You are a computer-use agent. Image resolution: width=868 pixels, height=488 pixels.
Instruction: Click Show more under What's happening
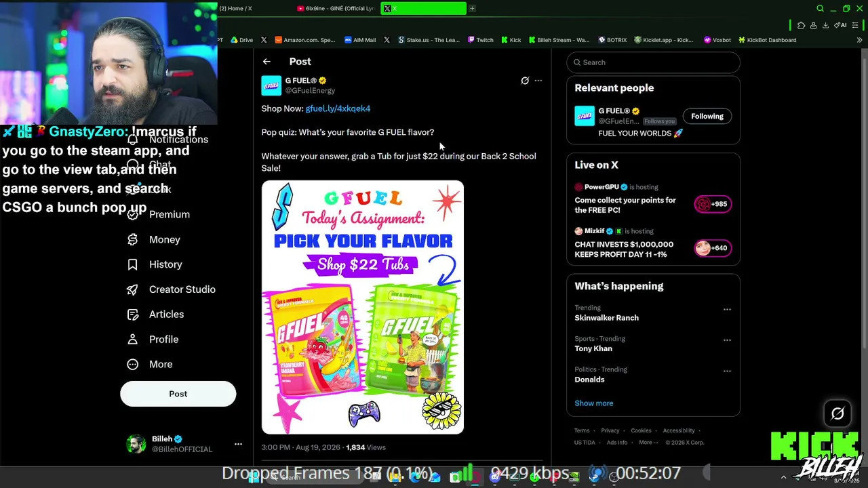594,403
